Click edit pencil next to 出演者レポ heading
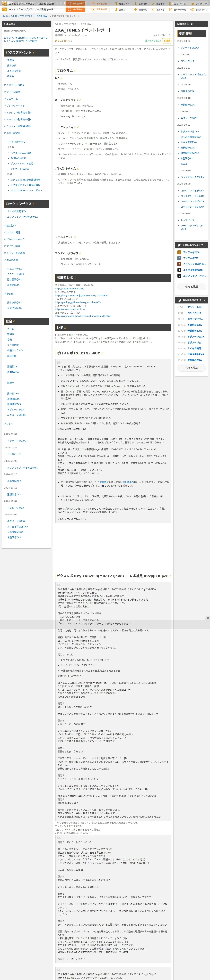The height and width of the screenshot is (980, 210). coord(75,278)
